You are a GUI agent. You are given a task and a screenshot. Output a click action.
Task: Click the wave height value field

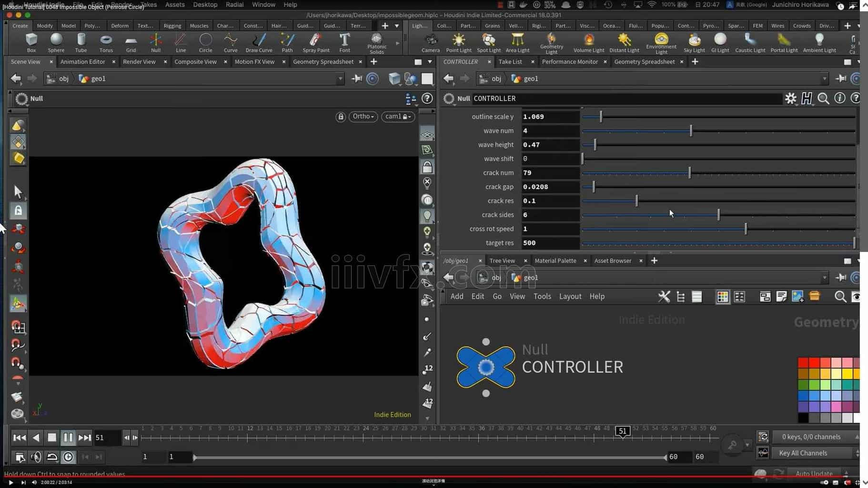point(550,145)
